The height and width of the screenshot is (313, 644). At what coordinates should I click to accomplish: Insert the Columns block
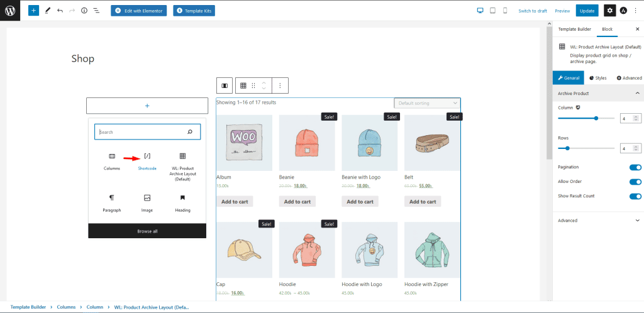112,156
